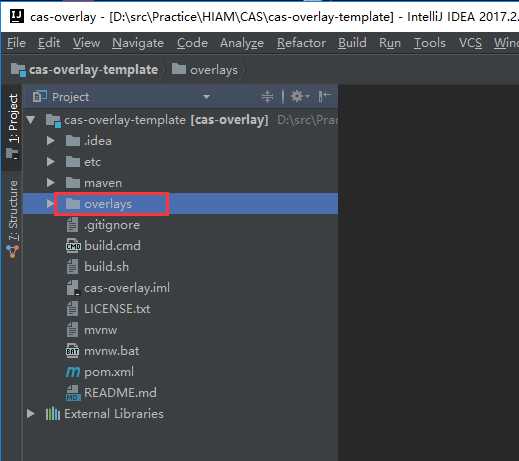The width and height of the screenshot is (519, 461).
Task: Select the LICENSE.txt file name
Action: [x=117, y=309]
